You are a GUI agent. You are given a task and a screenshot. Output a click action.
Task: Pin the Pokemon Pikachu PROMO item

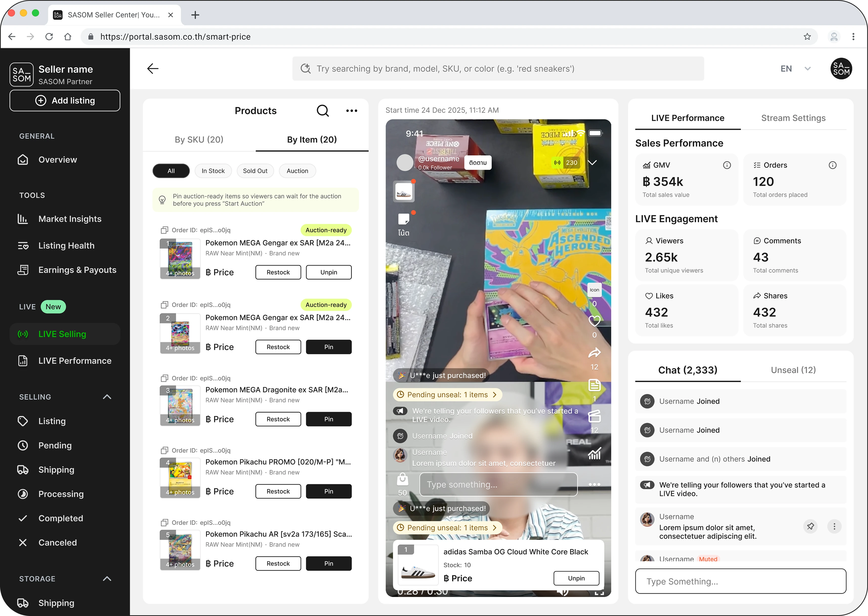click(x=329, y=491)
